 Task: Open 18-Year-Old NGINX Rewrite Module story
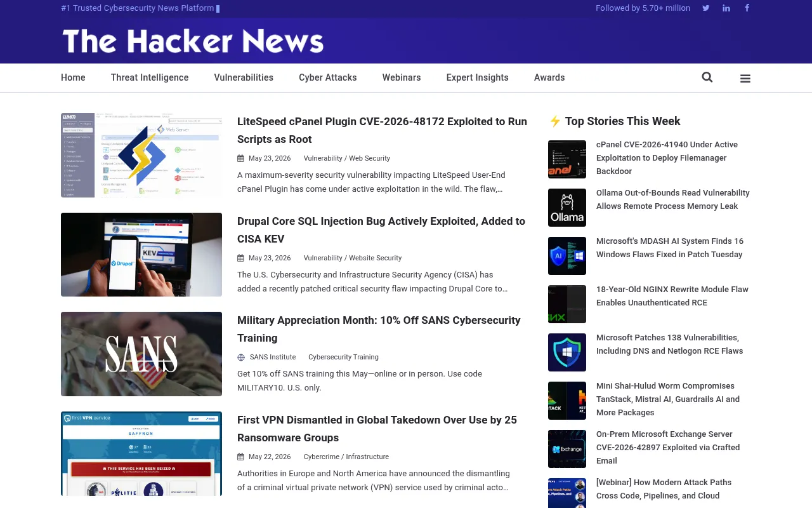[x=672, y=296]
